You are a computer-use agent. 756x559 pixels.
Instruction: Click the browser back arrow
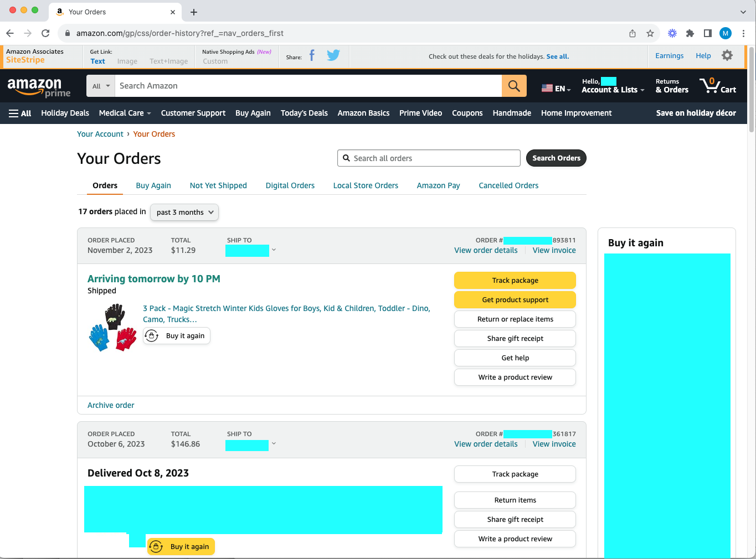pyautogui.click(x=9, y=33)
